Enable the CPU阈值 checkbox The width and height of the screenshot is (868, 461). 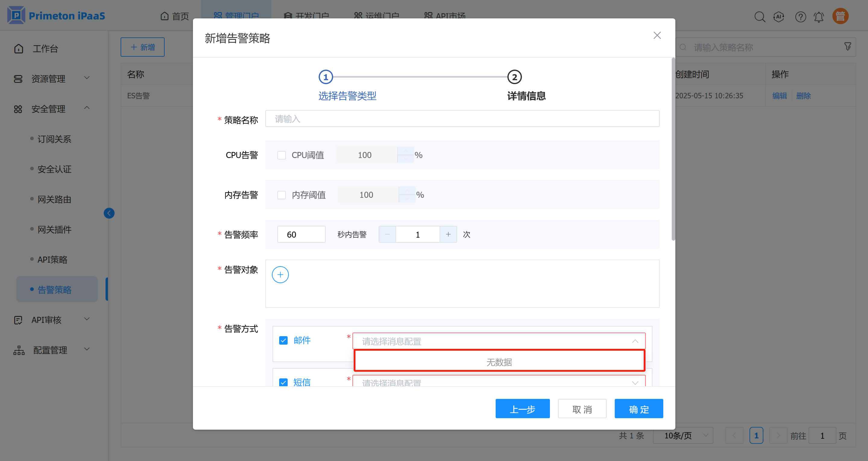pyautogui.click(x=281, y=155)
